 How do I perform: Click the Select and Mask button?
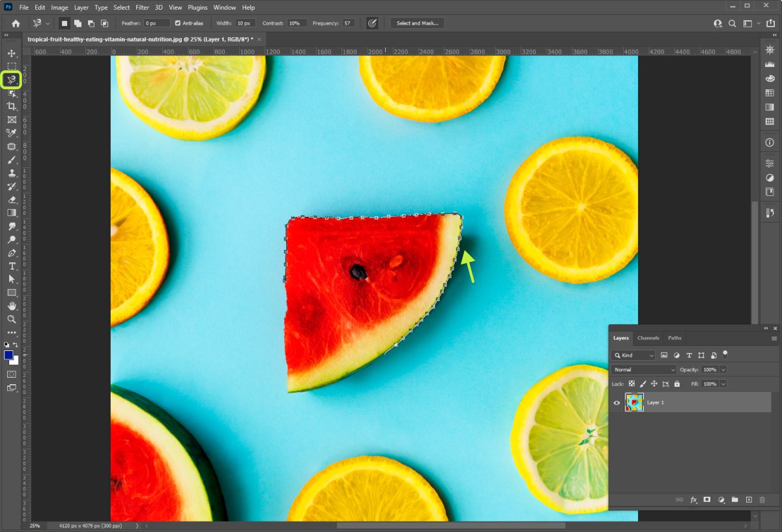click(x=418, y=23)
